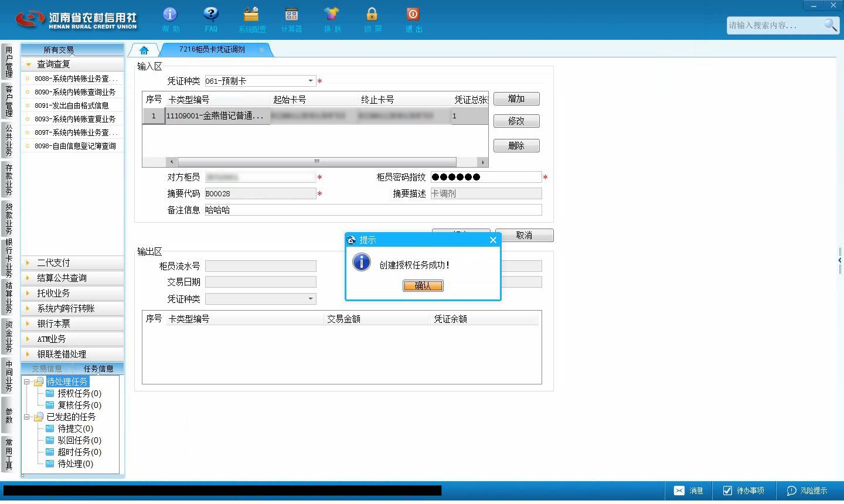Expand the ATM业务 section

(x=73, y=339)
